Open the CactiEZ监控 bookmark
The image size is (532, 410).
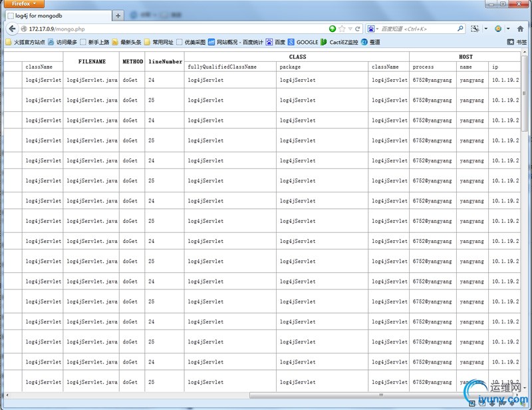[x=339, y=42]
